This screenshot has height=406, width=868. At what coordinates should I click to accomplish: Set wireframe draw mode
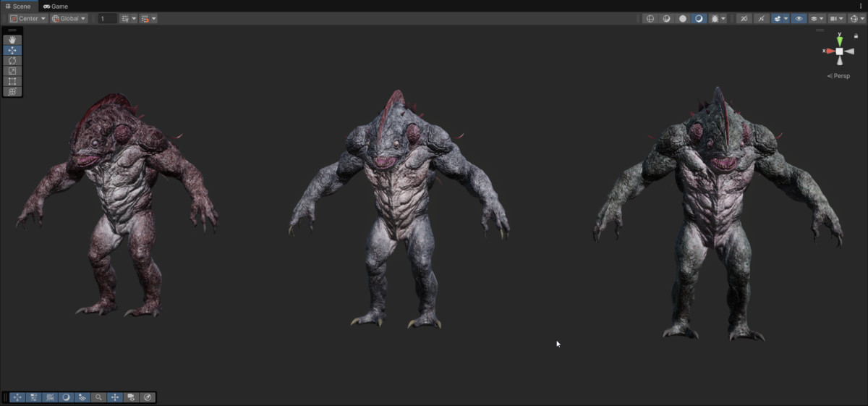pos(650,18)
